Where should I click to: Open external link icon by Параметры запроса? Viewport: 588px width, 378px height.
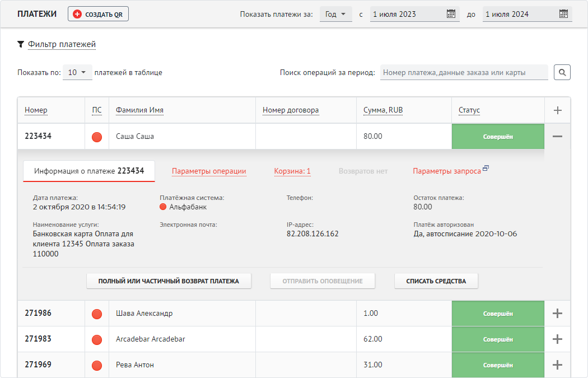point(486,168)
